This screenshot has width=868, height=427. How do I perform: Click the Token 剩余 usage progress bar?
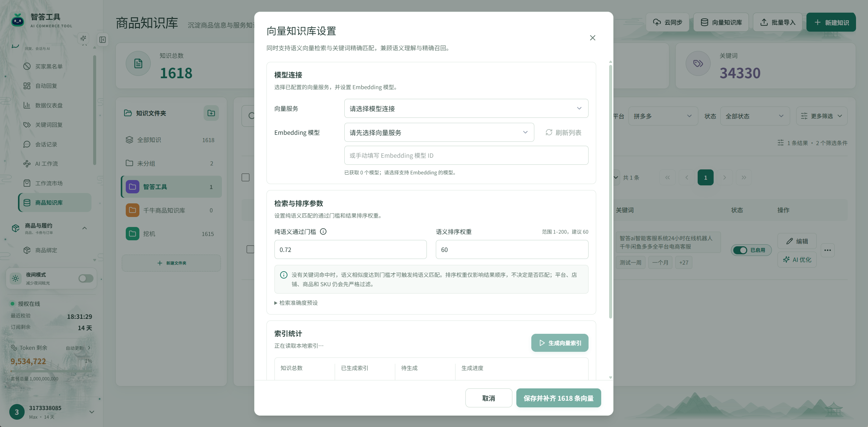(x=51, y=371)
